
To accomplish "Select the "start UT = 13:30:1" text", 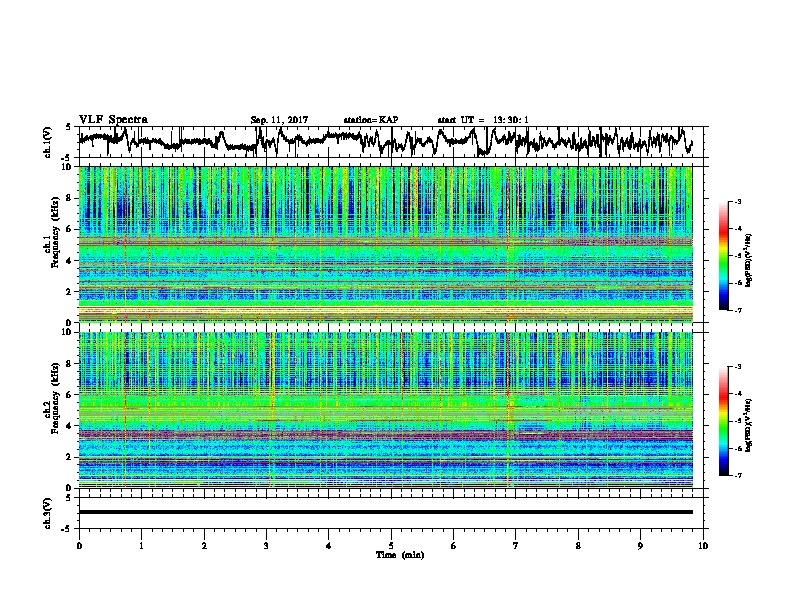I will coord(483,120).
